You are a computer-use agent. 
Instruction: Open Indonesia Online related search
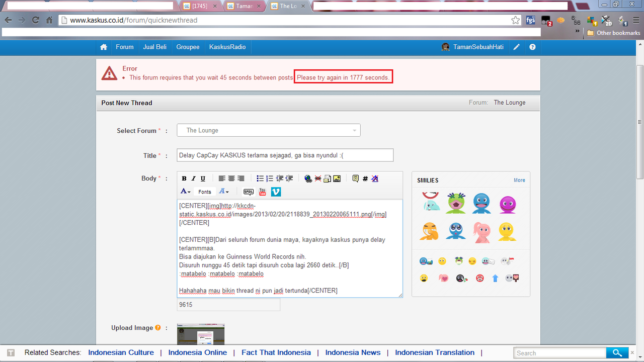point(198,352)
